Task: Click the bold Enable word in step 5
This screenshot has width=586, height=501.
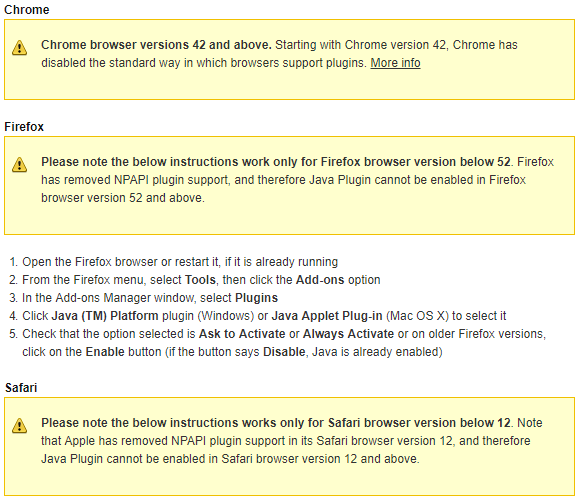Action: point(105,352)
